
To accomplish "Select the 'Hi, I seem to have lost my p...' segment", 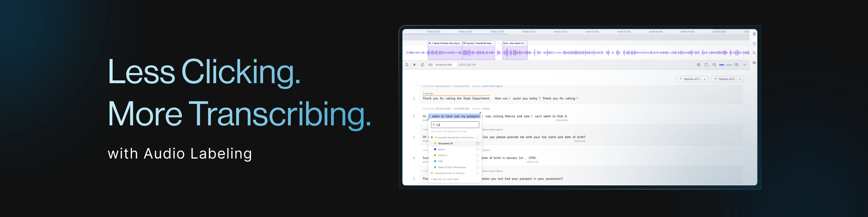I will click(445, 50).
